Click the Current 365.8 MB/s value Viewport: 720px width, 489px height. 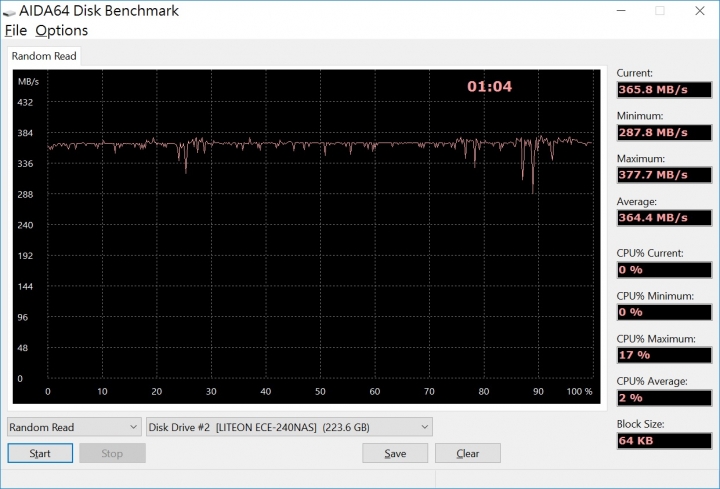[664, 90]
